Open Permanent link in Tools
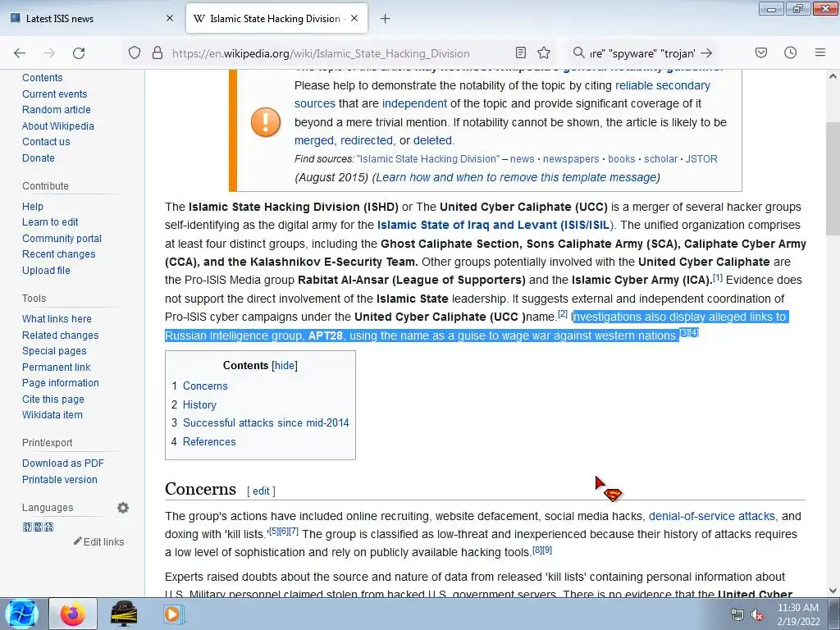The image size is (840, 630). coord(57,367)
